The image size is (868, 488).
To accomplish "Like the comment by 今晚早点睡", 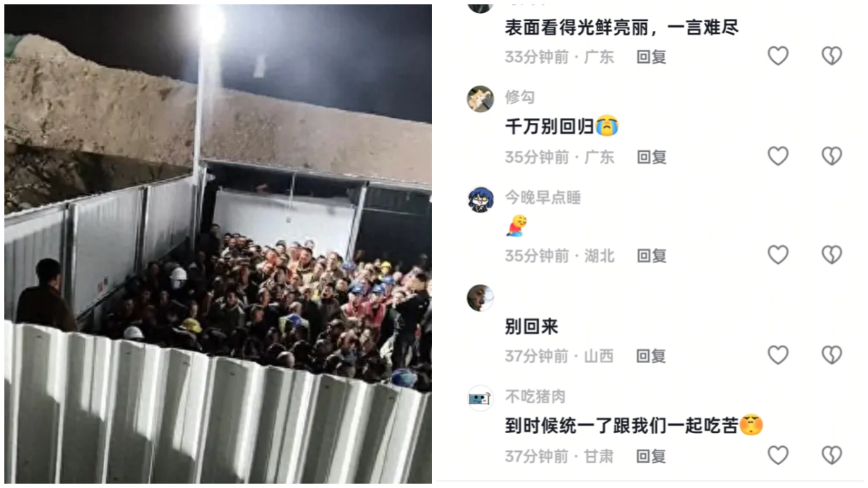I will [x=778, y=254].
